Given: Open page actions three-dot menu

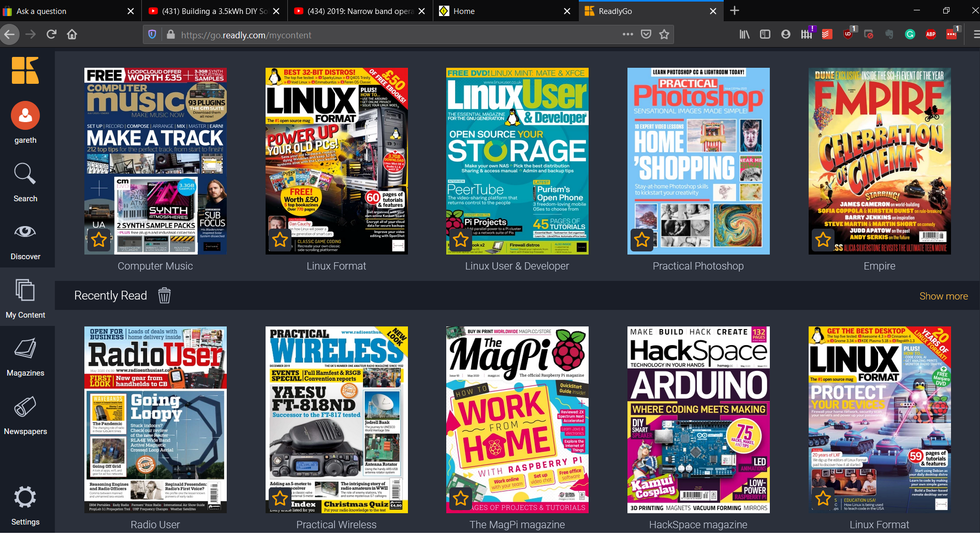Looking at the screenshot, I should [628, 35].
